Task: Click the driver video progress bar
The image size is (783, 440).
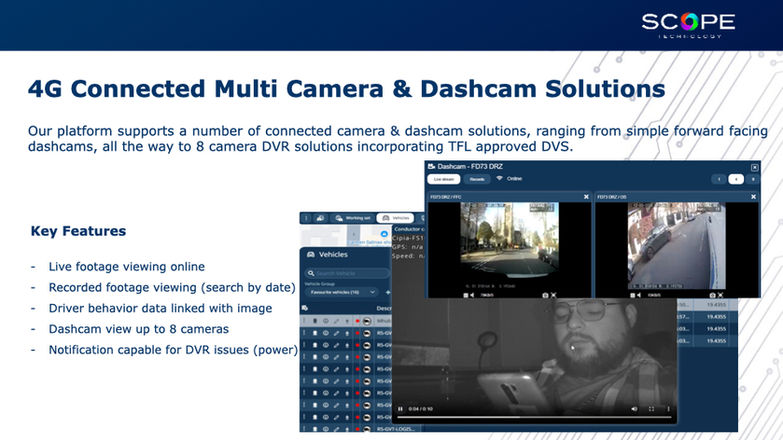Action: point(534,417)
